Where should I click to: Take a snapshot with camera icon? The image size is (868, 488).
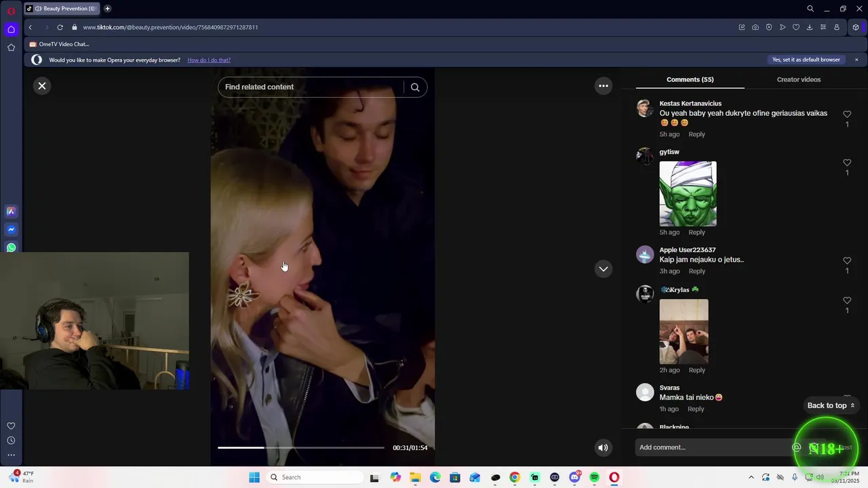pos(755,27)
